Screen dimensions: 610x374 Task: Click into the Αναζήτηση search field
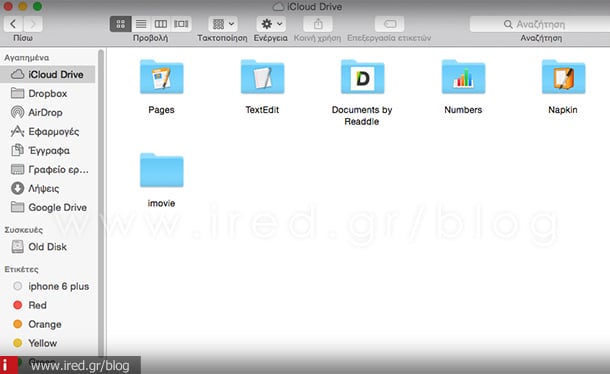(x=540, y=24)
